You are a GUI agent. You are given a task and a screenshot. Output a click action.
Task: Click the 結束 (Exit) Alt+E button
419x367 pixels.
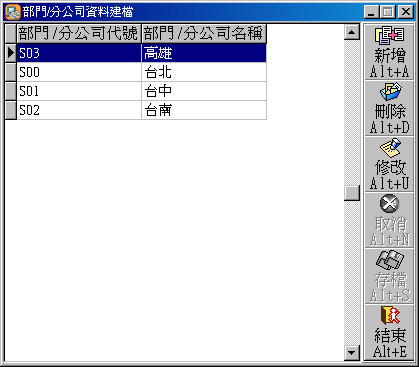389,332
